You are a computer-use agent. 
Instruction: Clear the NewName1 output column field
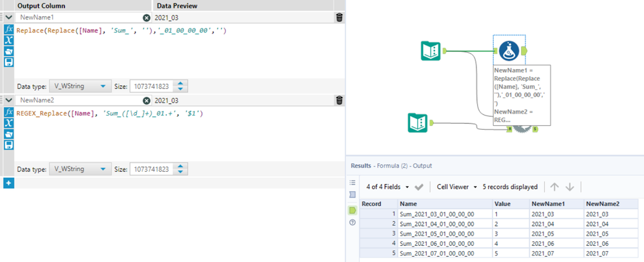[146, 17]
